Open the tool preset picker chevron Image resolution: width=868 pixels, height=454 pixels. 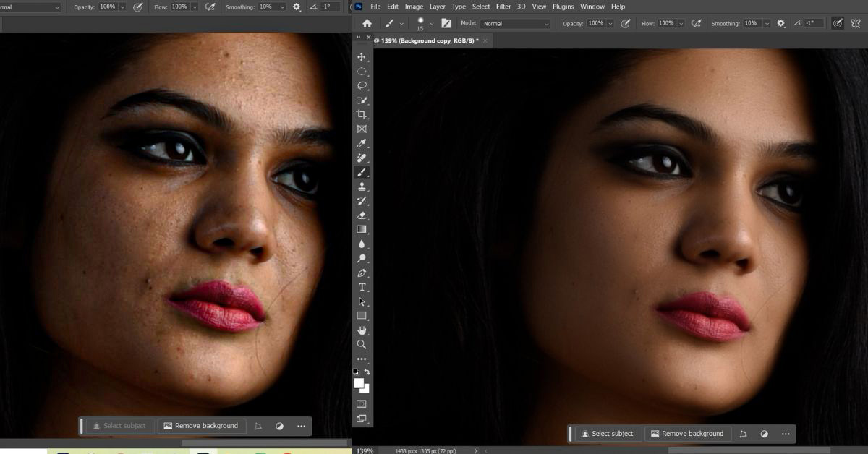[x=401, y=24]
